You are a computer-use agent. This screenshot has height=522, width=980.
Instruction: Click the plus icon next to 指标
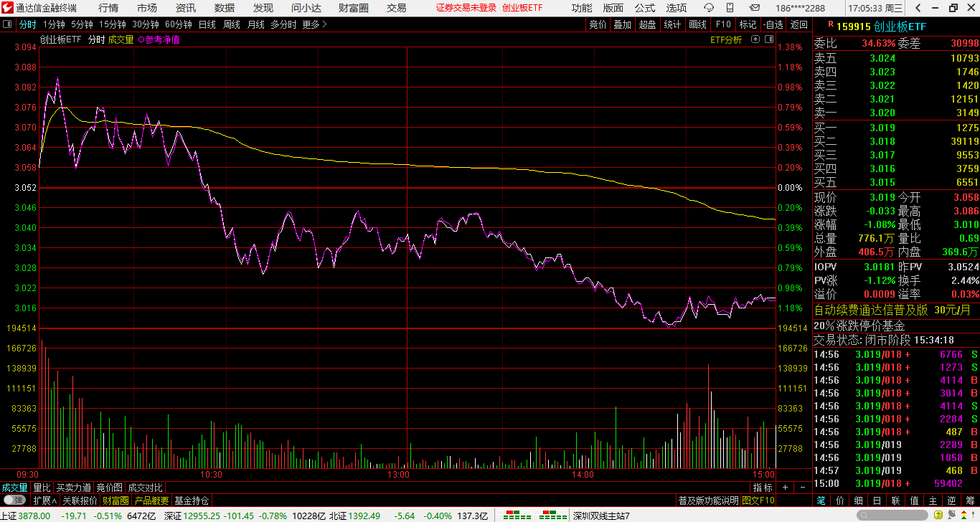pos(785,488)
